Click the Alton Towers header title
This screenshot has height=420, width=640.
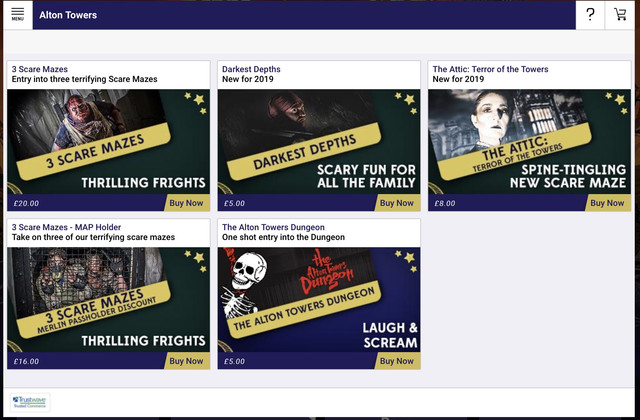tap(68, 15)
